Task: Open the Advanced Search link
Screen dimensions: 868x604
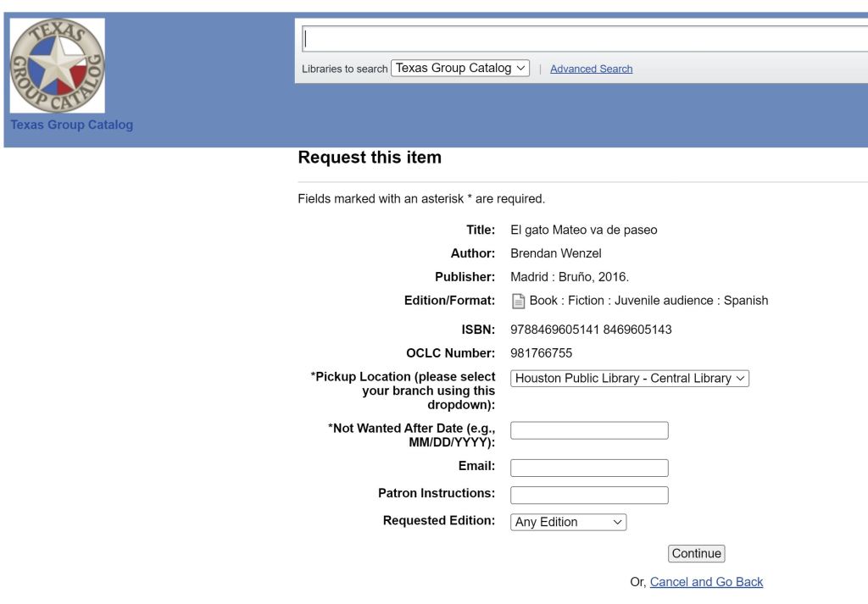Action: [x=591, y=69]
